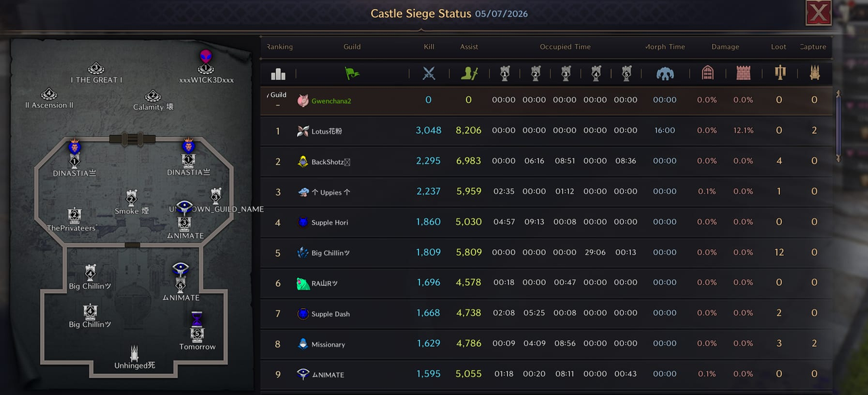Screen dimensions: 868x395
Task: Sort by the Capture throne icon
Action: (815, 73)
